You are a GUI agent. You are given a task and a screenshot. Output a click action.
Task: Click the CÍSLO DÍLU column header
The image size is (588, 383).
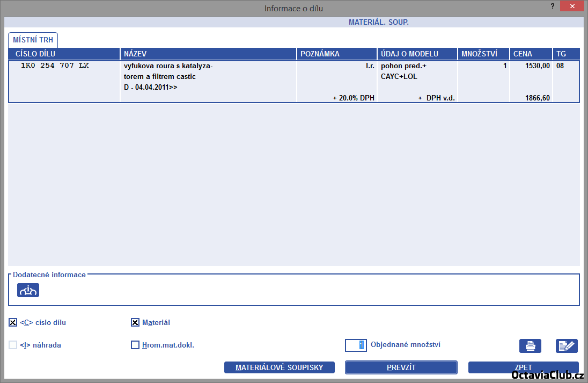pos(64,54)
